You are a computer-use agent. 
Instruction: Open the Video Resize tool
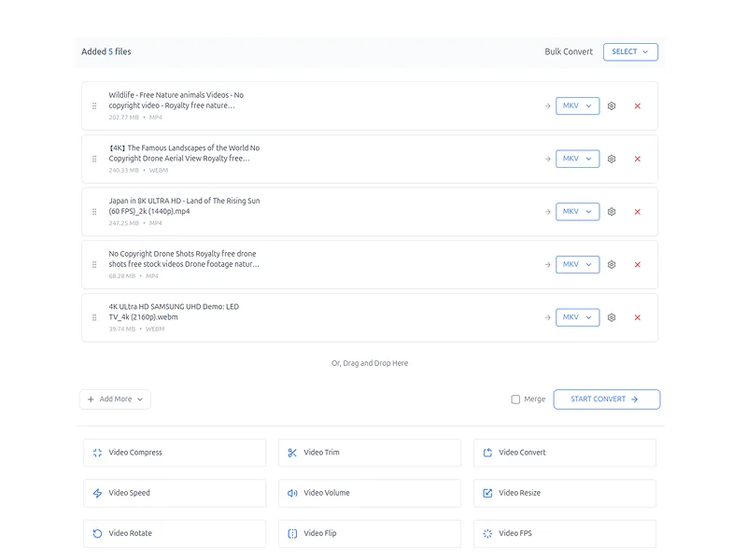564,493
